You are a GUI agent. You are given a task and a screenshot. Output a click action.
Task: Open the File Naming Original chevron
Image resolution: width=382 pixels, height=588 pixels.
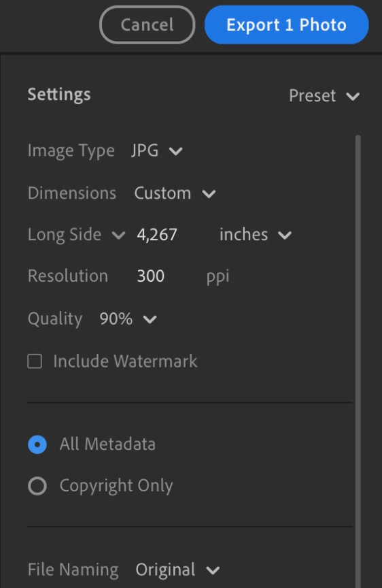(x=213, y=570)
